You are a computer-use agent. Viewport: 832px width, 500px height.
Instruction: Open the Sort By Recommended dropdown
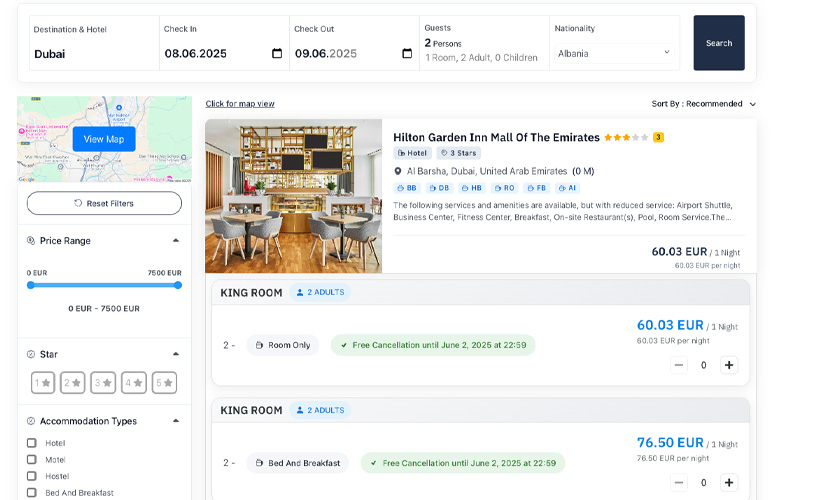point(704,104)
